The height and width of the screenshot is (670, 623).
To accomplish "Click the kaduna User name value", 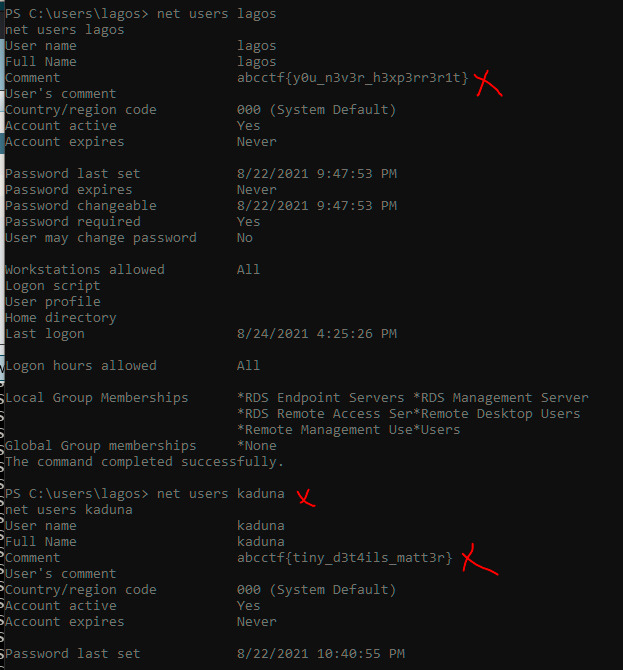I will pos(261,526).
